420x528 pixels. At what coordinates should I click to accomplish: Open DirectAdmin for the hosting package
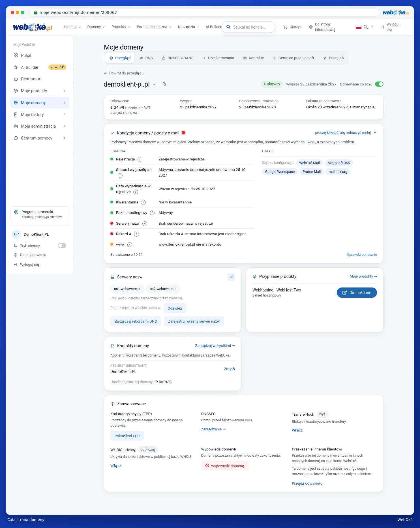click(x=357, y=293)
